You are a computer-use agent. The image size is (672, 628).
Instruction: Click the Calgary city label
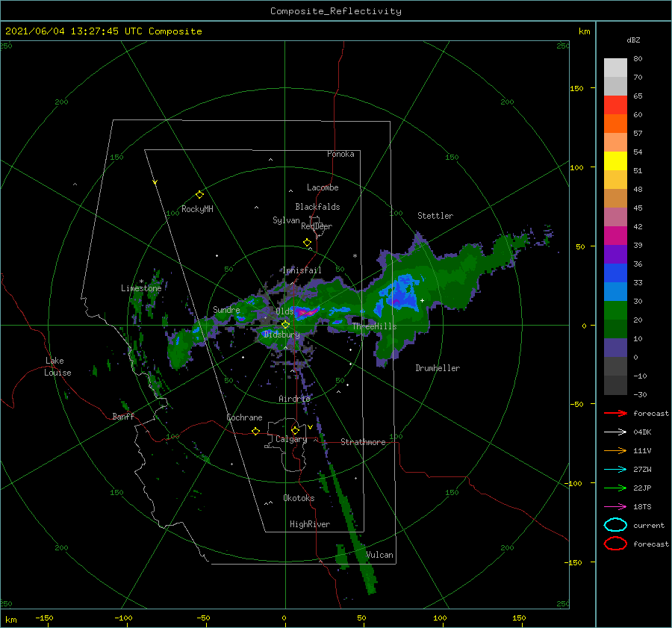point(291,439)
